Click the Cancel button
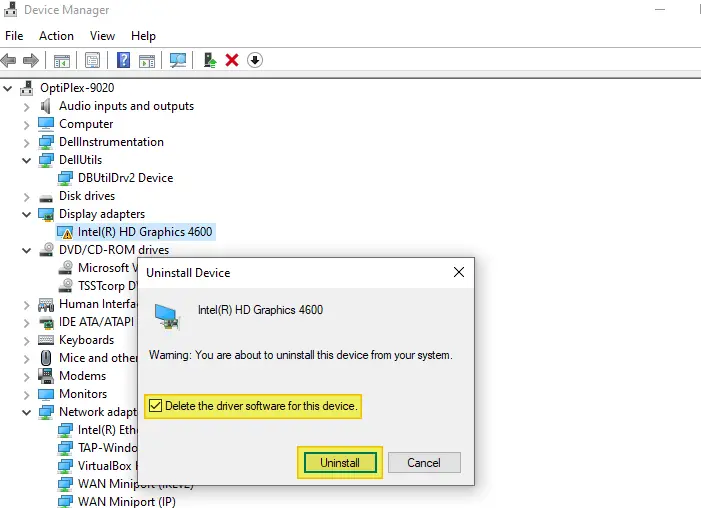Image resolution: width=701 pixels, height=508 pixels. [x=424, y=462]
